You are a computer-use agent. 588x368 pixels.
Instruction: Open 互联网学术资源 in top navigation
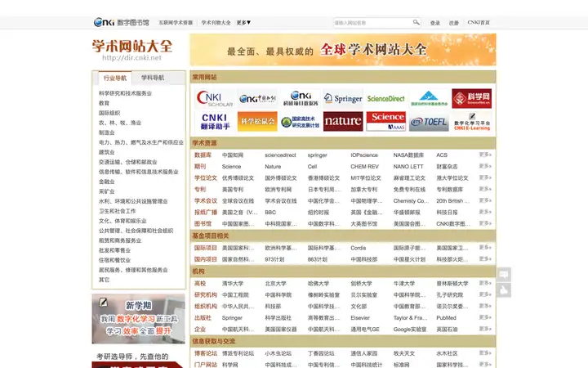tap(176, 23)
